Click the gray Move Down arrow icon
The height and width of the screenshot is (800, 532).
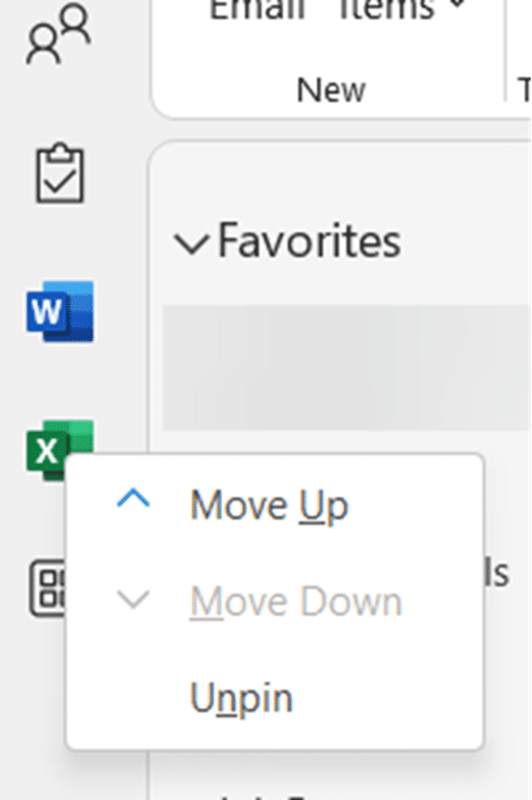[x=133, y=600]
